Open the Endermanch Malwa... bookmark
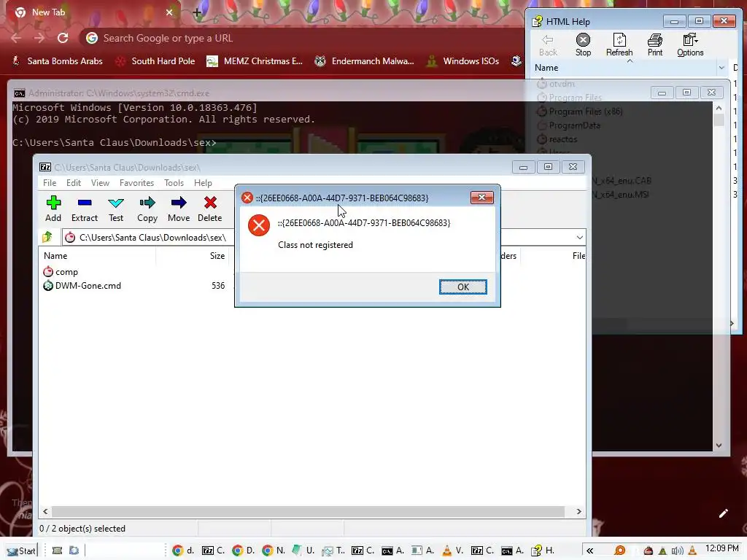 tap(365, 61)
